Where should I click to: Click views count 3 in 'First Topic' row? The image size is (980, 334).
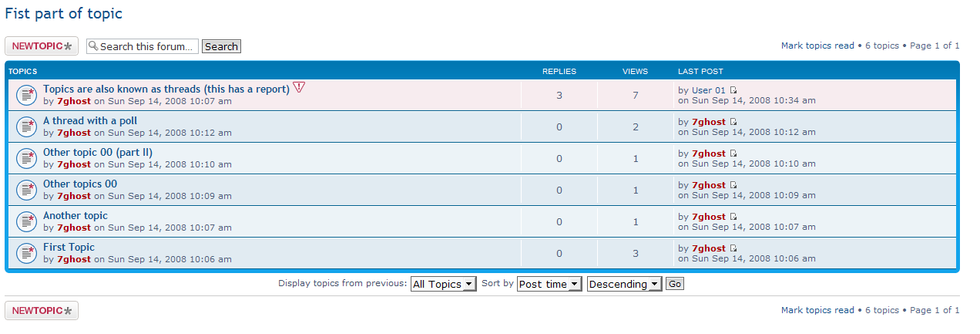click(636, 253)
